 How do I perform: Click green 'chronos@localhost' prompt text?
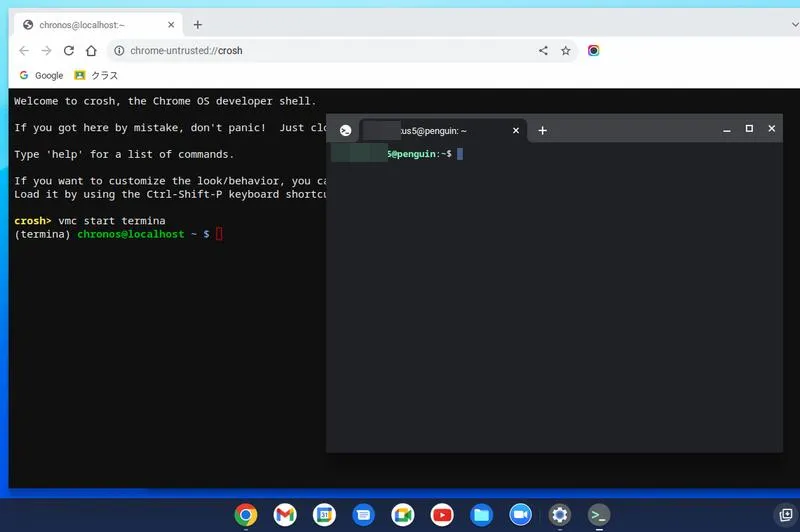pyautogui.click(x=131, y=234)
